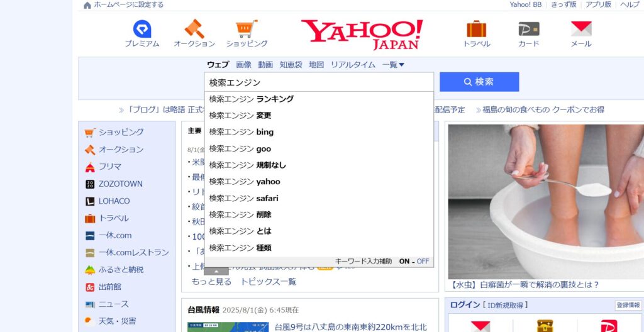Screen dimensions: 644x332
Task: Open the Shopping (ショッピング) cart icon
Action: (247, 29)
